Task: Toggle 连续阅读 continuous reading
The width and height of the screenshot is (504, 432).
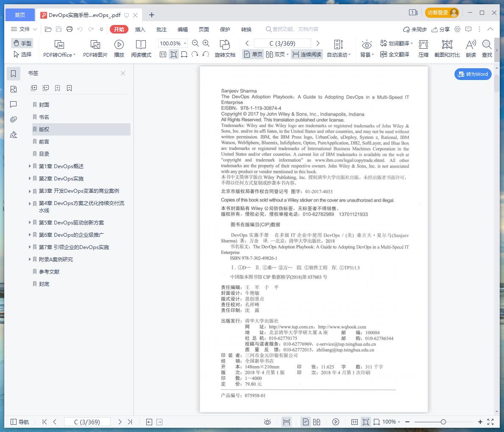Action: click(x=307, y=54)
